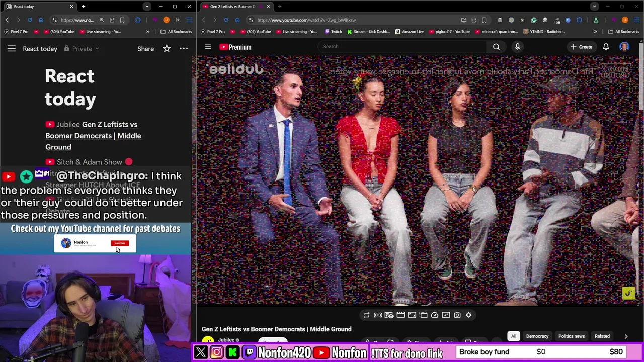Open the green flask extension icon
644x362 pixels.
(596, 20)
